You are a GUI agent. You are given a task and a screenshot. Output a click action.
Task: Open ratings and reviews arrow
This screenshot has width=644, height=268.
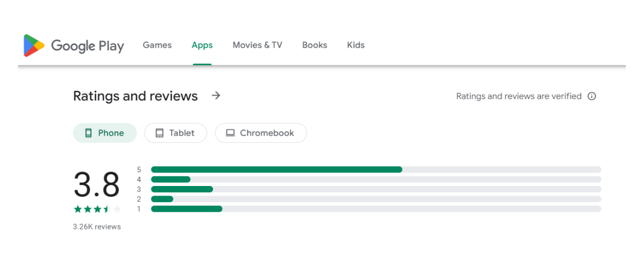pyautogui.click(x=216, y=96)
